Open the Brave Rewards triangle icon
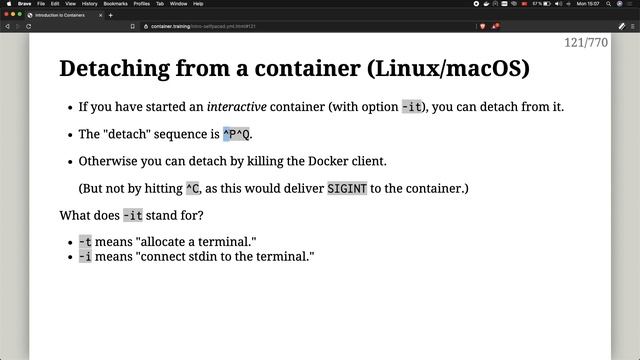The height and width of the screenshot is (360, 640). [x=496, y=26]
